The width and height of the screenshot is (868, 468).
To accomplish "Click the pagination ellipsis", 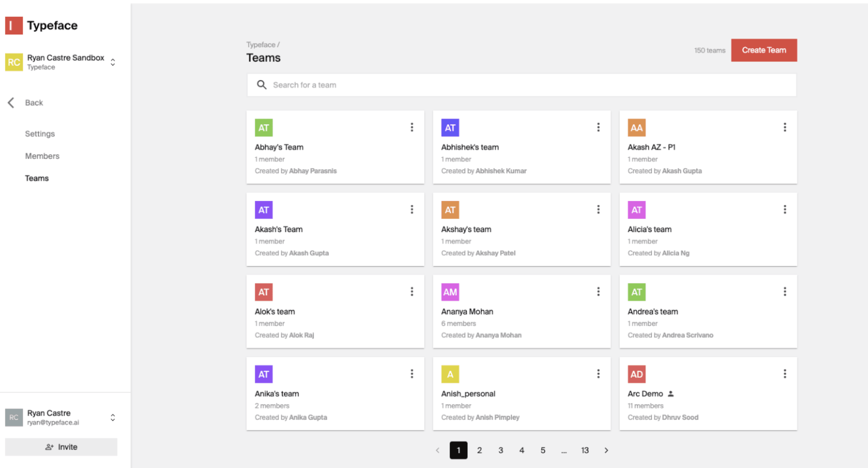I will pyautogui.click(x=564, y=451).
